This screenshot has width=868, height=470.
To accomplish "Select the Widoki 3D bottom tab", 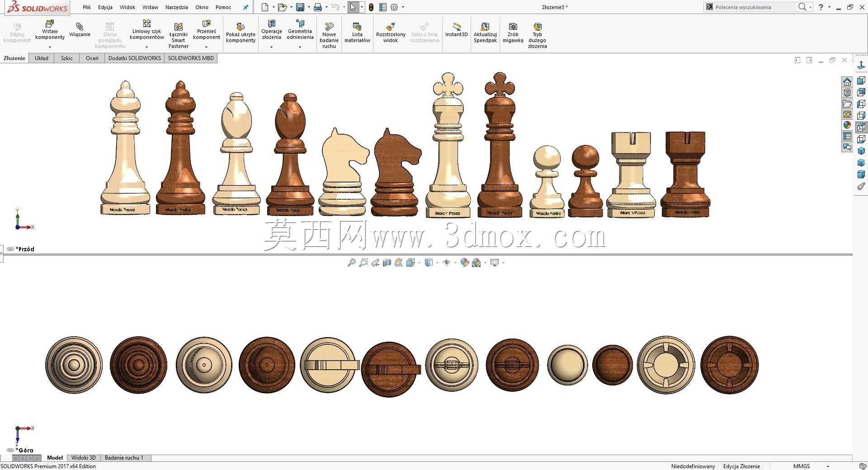I will (x=84, y=458).
